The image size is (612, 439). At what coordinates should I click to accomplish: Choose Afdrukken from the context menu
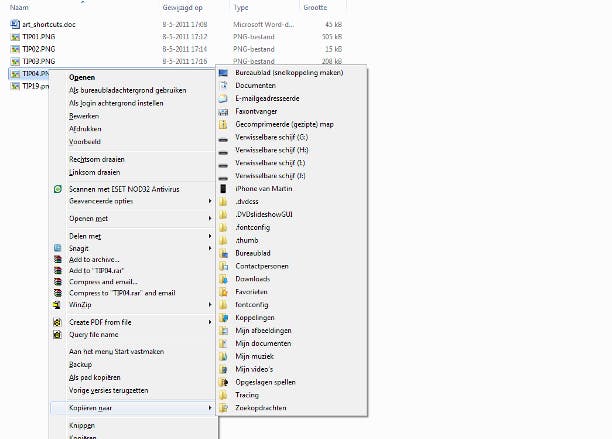click(85, 129)
